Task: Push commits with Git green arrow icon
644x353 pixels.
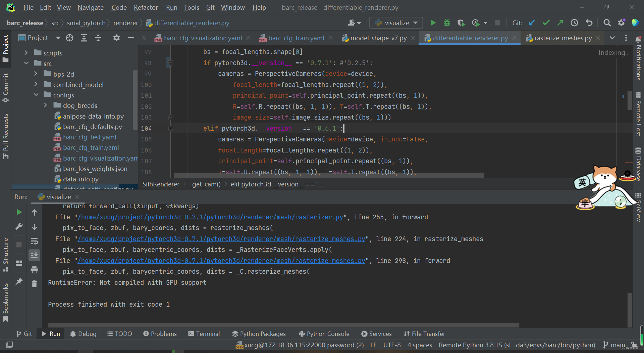Action: pos(560,23)
